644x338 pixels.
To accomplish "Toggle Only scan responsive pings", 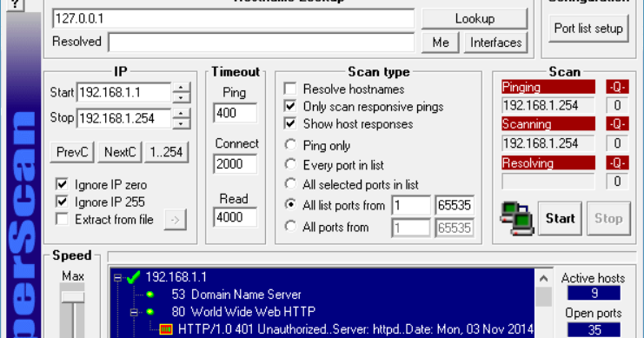I will pyautogui.click(x=290, y=106).
